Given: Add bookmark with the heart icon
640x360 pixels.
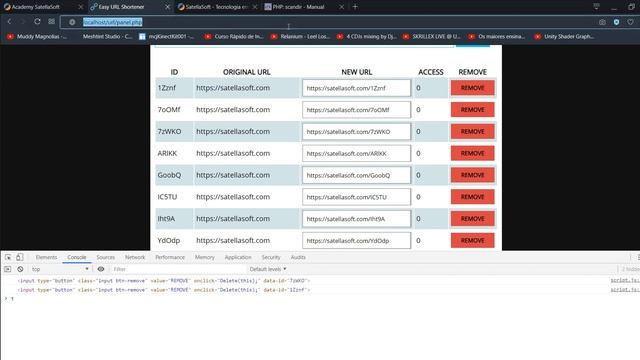Looking at the screenshot, I should (631, 22).
